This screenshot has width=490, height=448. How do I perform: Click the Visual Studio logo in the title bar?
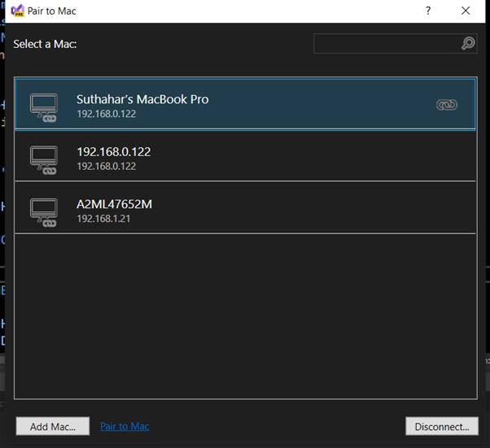pos(18,11)
